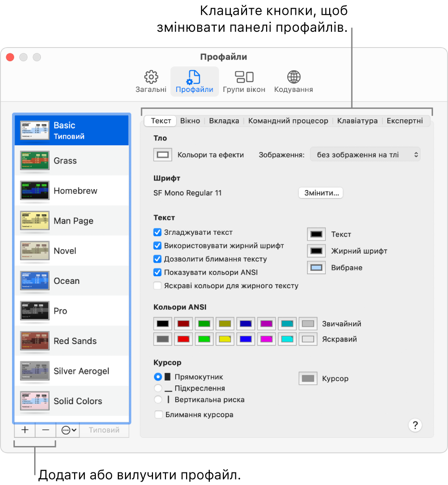
Task: Open the ellipsis action menu below the profile list
Action: coord(69,430)
